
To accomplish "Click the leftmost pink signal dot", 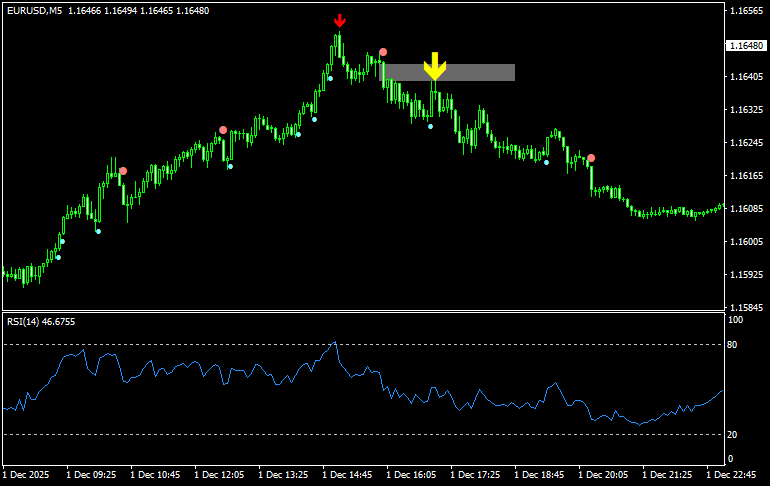I will pos(123,171).
